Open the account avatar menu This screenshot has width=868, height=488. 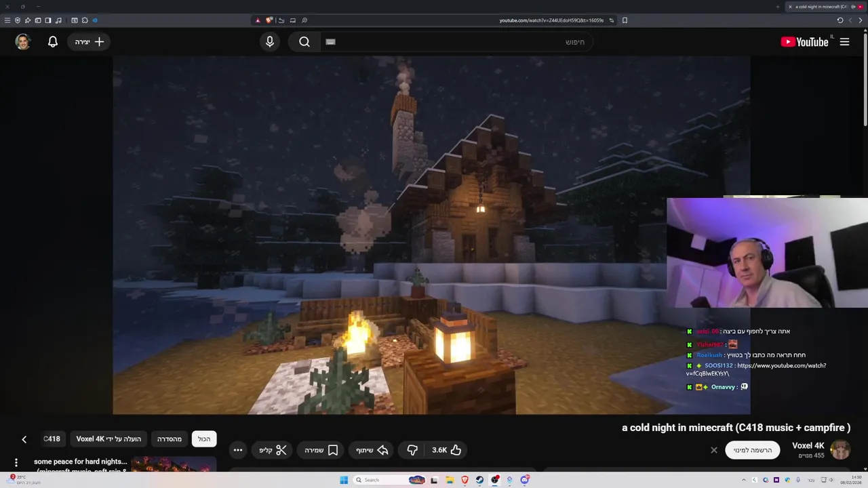[x=23, y=42]
